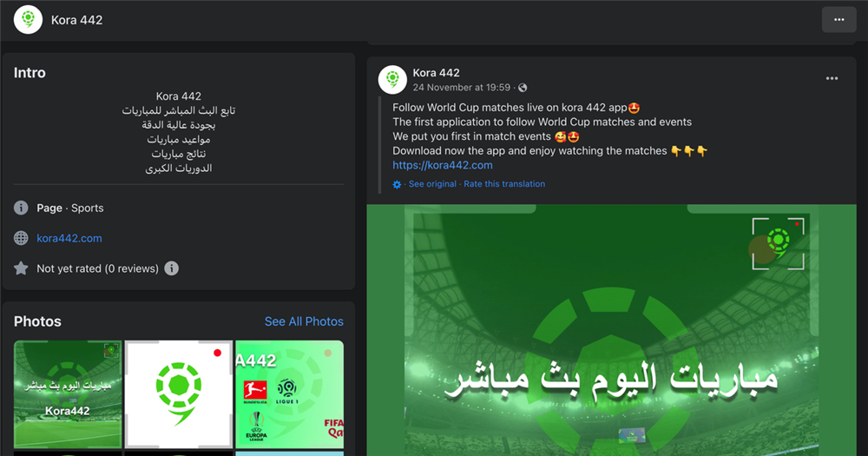Open the leagues logos photo thumbnail
The height and width of the screenshot is (456, 868).
(x=290, y=394)
